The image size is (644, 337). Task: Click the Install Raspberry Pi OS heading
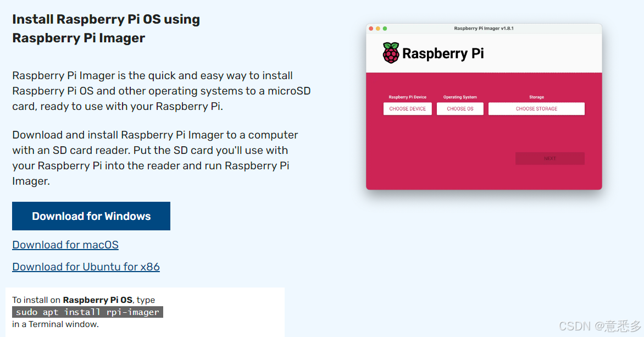pos(106,29)
